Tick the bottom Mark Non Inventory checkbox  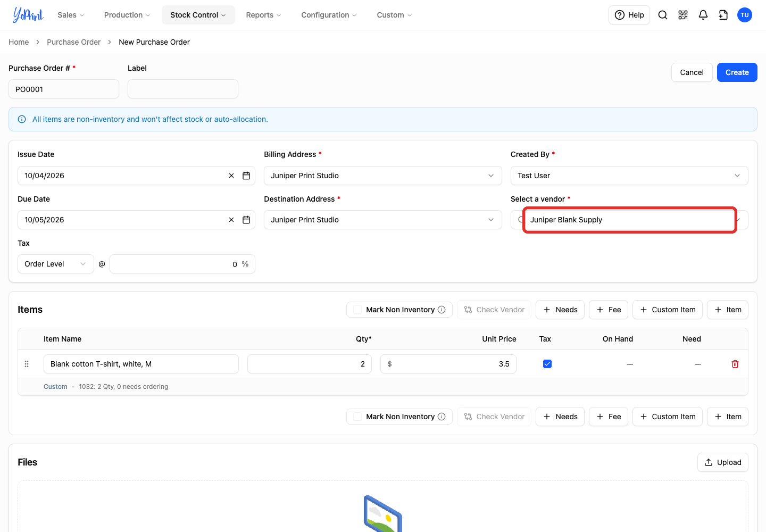357,417
